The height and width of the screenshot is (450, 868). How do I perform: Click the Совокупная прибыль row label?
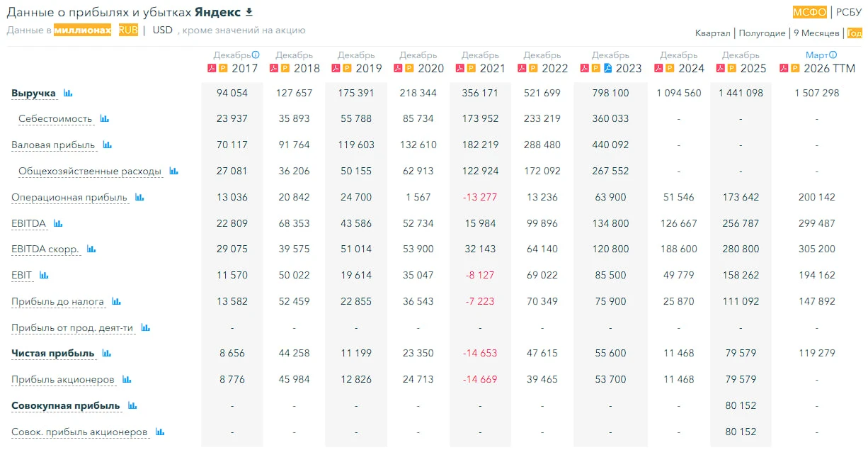coord(66,406)
